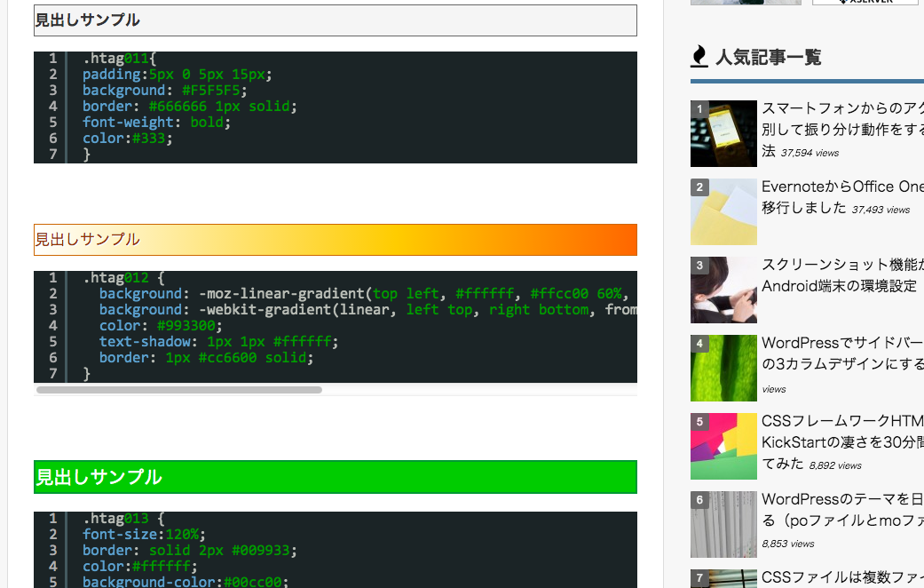Click the flame icon beside 人気記事一覧
The width and height of the screenshot is (924, 588).
pyautogui.click(x=699, y=57)
